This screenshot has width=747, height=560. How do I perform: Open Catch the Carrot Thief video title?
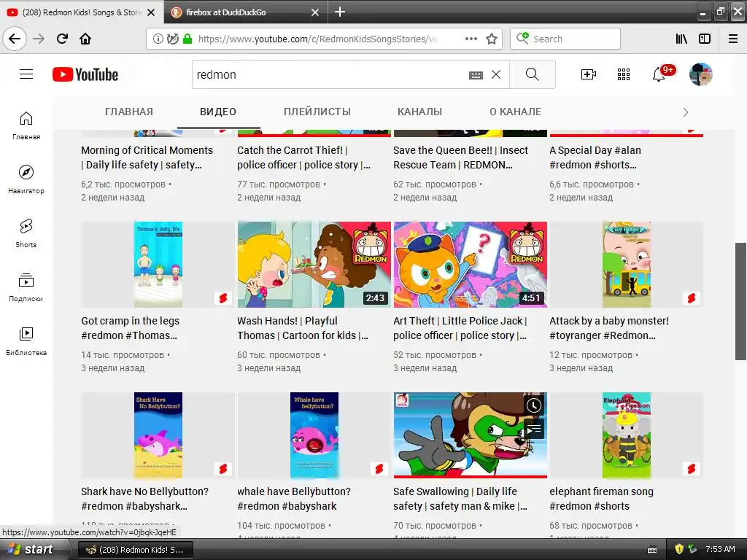303,157
